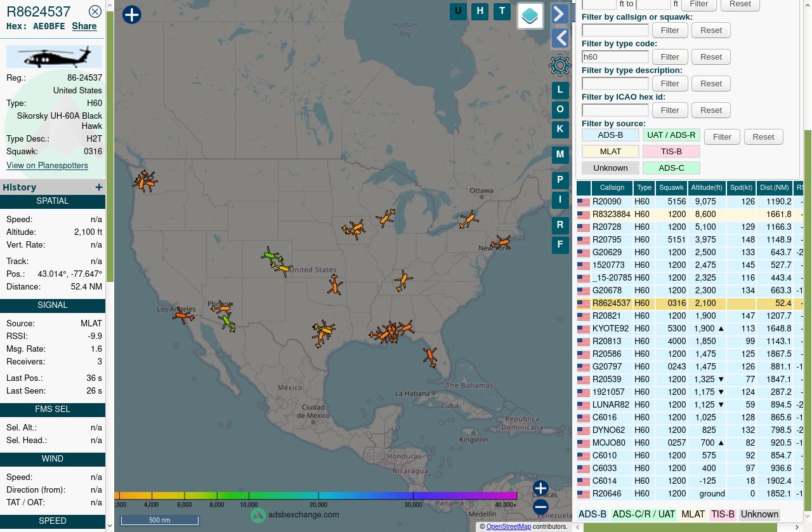Sort table by Squawk column

[x=672, y=188]
